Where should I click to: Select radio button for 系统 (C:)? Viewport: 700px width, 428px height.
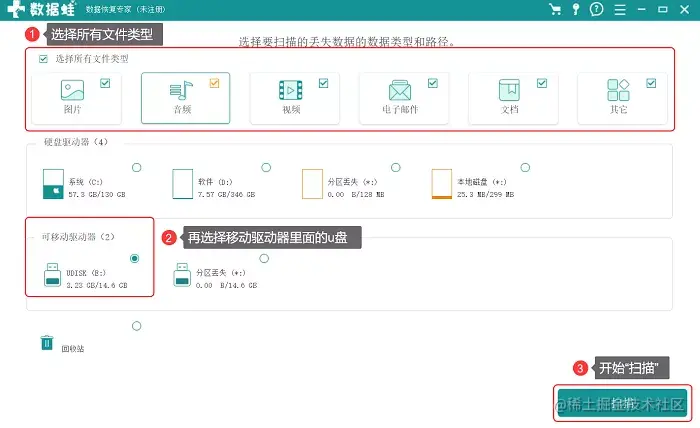tap(137, 167)
